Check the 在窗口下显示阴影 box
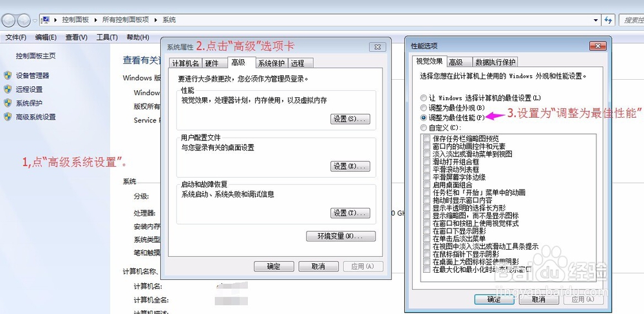The height and width of the screenshot is (314, 644). (426, 231)
